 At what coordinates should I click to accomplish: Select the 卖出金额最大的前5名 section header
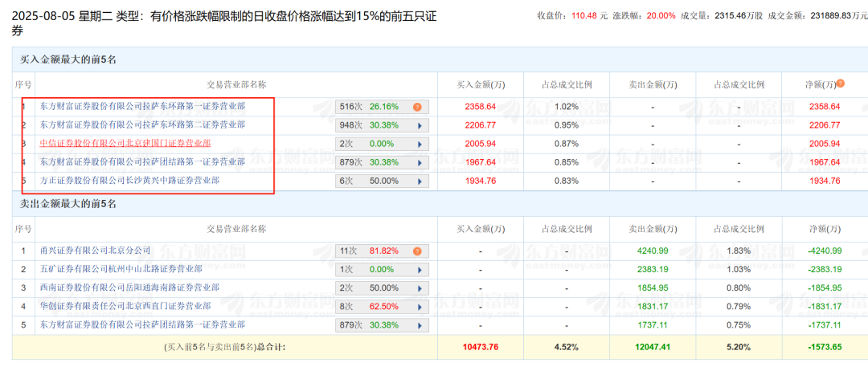pos(68,204)
